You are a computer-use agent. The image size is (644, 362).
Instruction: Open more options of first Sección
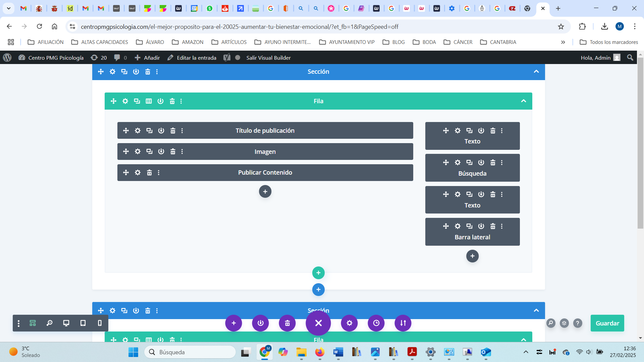pyautogui.click(x=157, y=72)
